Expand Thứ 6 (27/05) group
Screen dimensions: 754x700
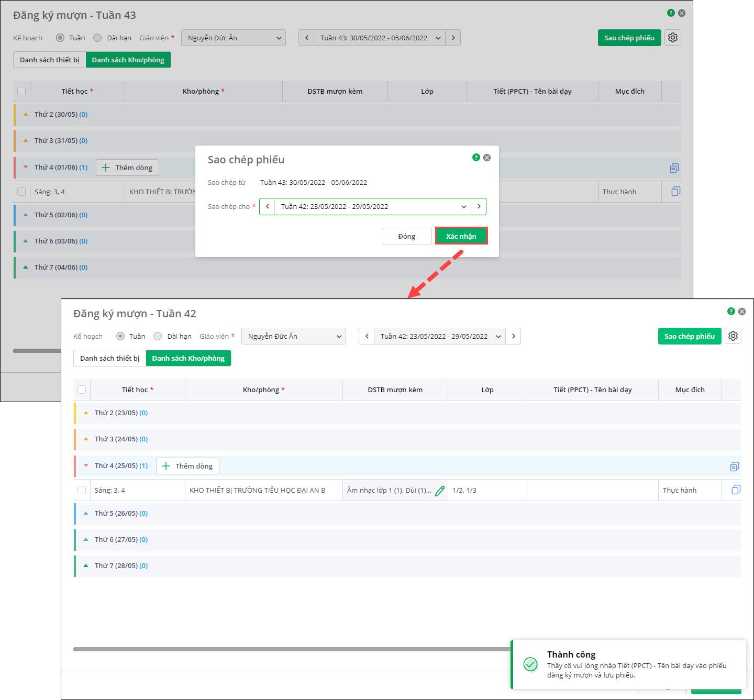coord(86,539)
